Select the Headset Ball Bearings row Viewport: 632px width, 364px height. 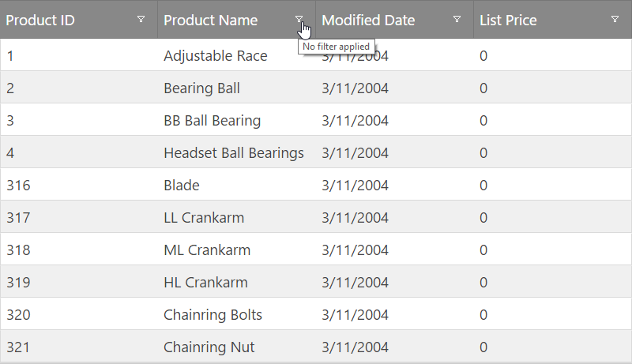pos(234,153)
